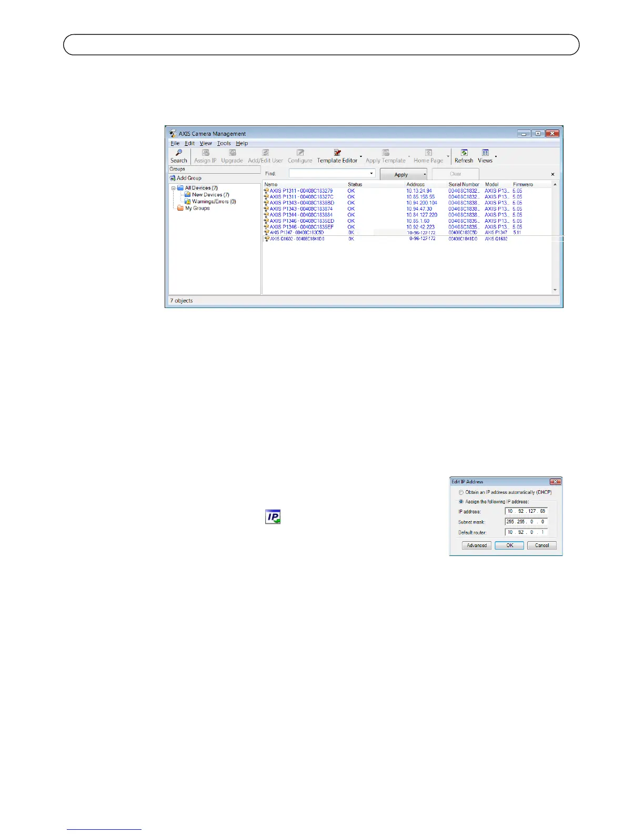Click the Add Group icon
This screenshot has height=834, width=644.
coord(173,178)
